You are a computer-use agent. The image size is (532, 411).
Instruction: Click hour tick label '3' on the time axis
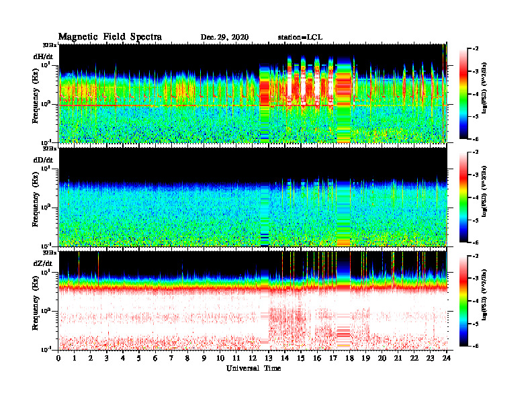(107, 358)
